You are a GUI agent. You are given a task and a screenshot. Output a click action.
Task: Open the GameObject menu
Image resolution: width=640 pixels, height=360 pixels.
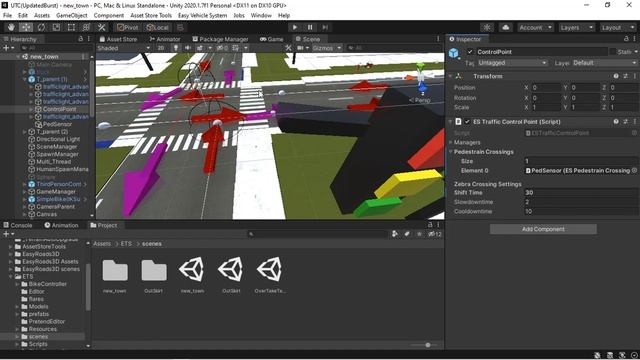click(72, 16)
